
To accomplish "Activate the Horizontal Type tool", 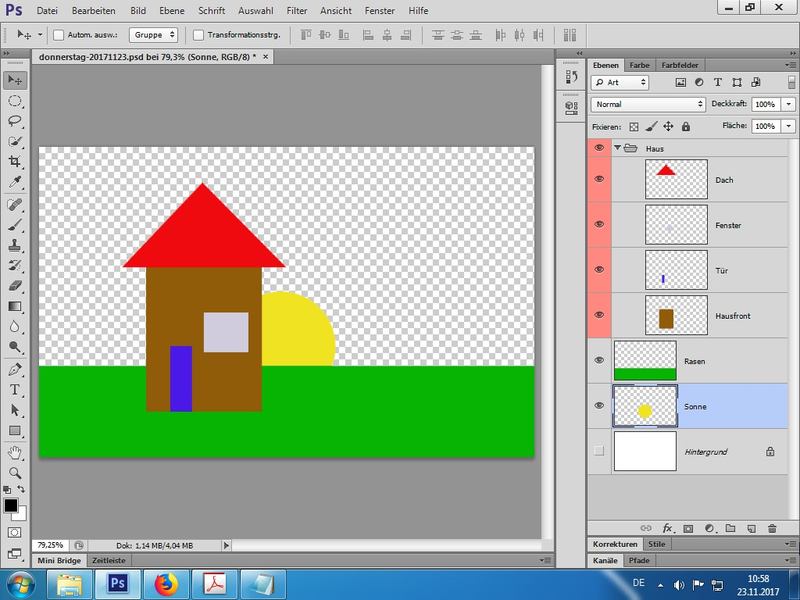I will (15, 389).
